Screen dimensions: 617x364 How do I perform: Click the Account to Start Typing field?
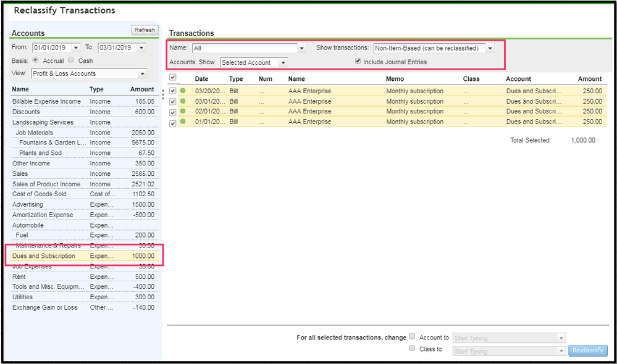pyautogui.click(x=503, y=338)
